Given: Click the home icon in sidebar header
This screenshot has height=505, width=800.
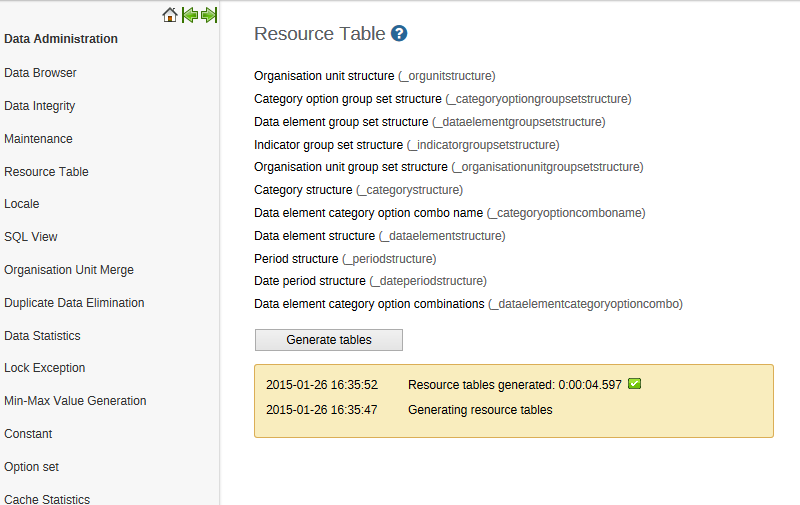Looking at the screenshot, I should pos(170,15).
